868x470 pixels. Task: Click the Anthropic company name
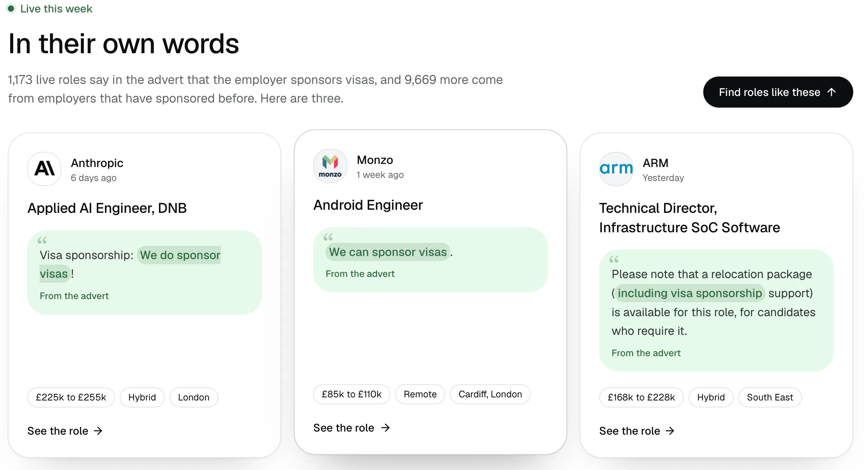click(x=97, y=163)
